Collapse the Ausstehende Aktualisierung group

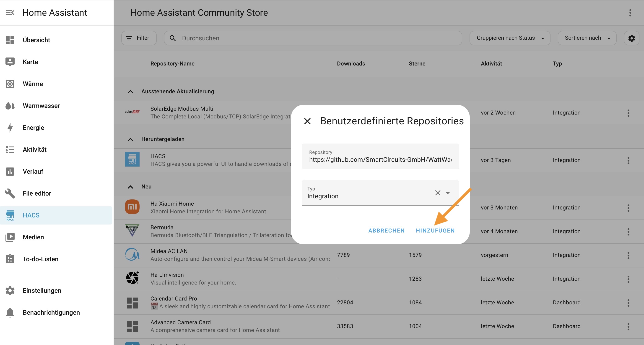130,91
